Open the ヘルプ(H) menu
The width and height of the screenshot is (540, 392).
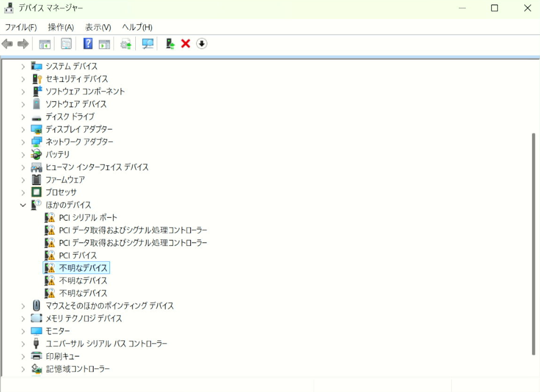pyautogui.click(x=137, y=27)
